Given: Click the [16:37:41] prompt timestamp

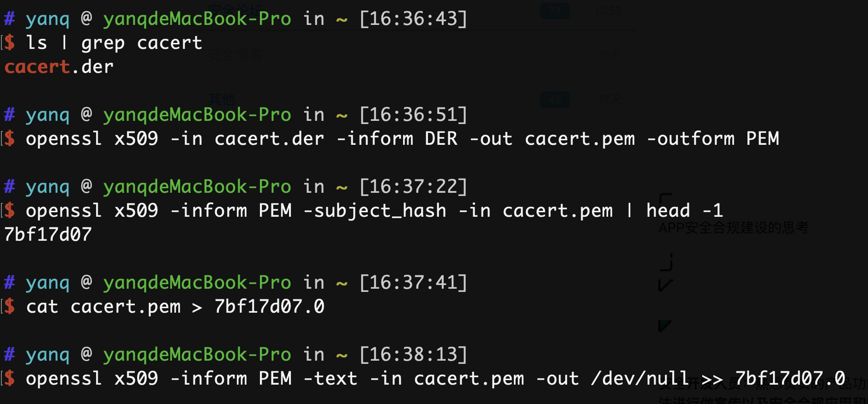Looking at the screenshot, I should (x=413, y=283).
